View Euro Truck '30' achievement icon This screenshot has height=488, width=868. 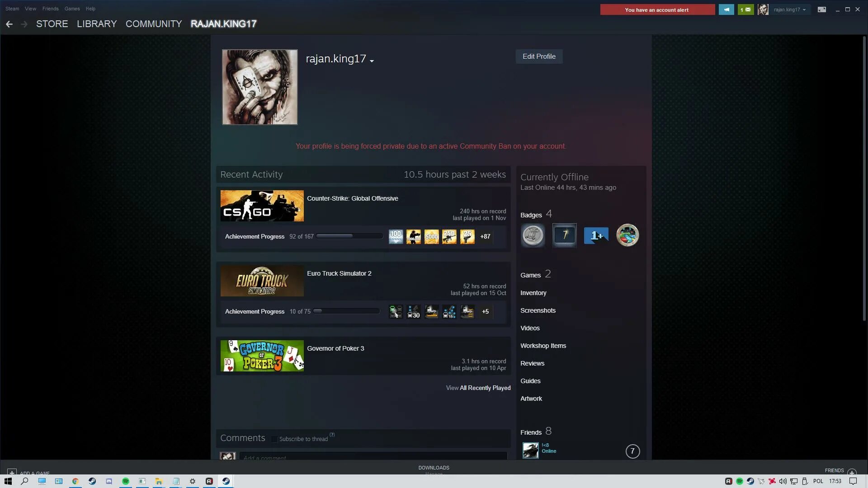pos(414,311)
